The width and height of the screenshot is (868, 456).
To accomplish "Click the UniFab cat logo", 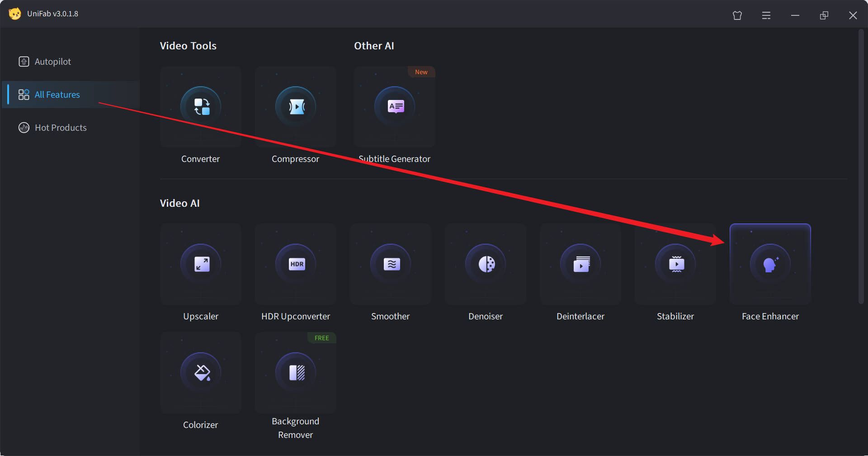I will click(15, 14).
